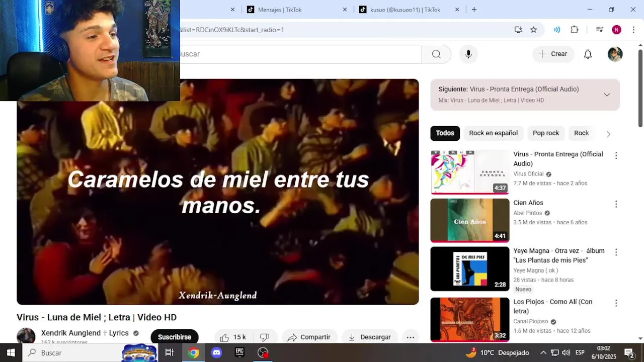The height and width of the screenshot is (362, 644).
Task: Open Virus Oficial channel link
Action: [528, 174]
